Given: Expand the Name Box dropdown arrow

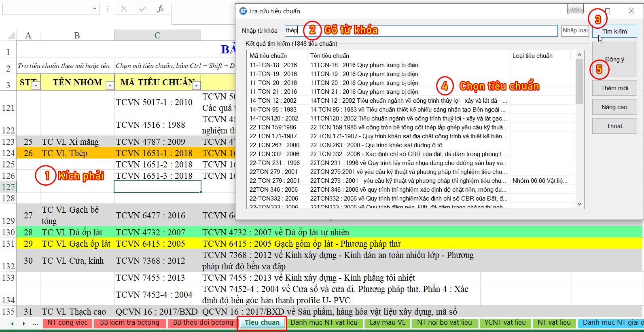Looking at the screenshot, I should click(95, 8).
